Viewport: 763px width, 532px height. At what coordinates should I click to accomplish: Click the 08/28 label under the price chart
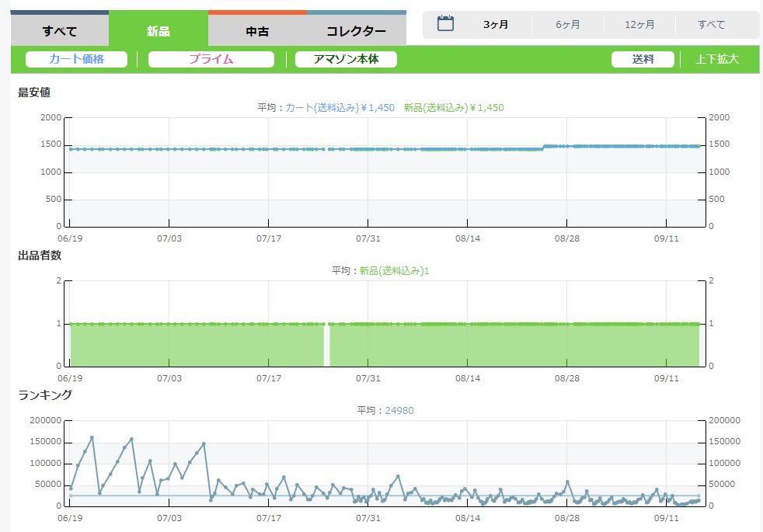567,238
